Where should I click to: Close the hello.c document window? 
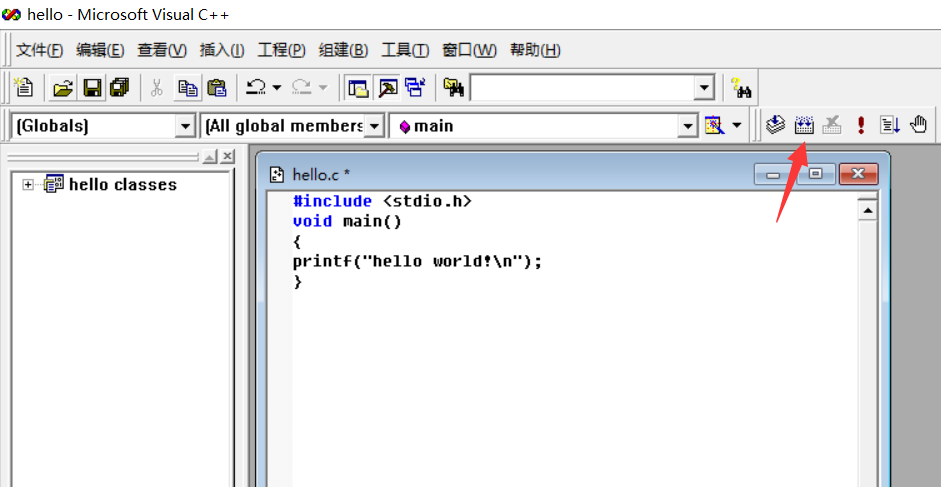858,174
